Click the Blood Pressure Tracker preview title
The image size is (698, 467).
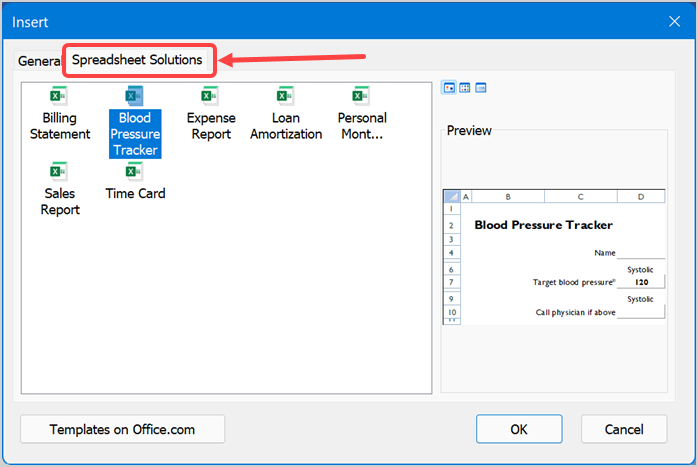pyautogui.click(x=543, y=225)
